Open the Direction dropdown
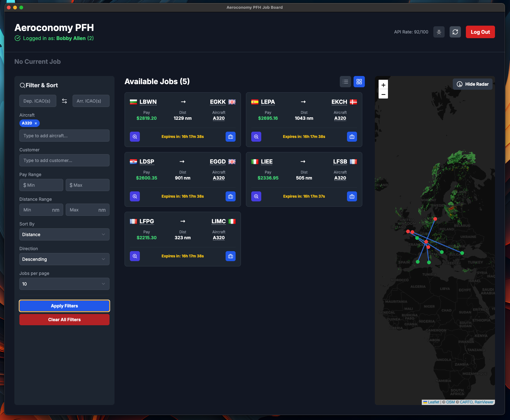Viewport: 510px width, 420px height. 64,259
